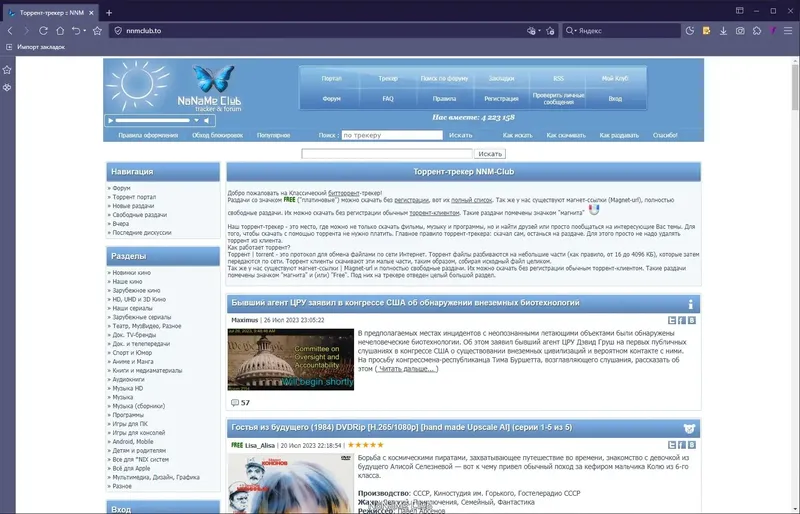Click info icon on CIA news header

coord(690,304)
